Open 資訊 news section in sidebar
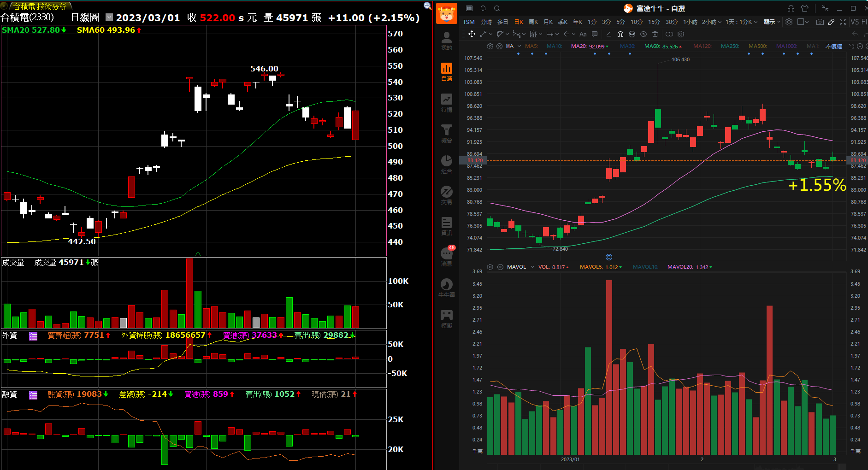This screenshot has height=470, width=868. point(446,226)
